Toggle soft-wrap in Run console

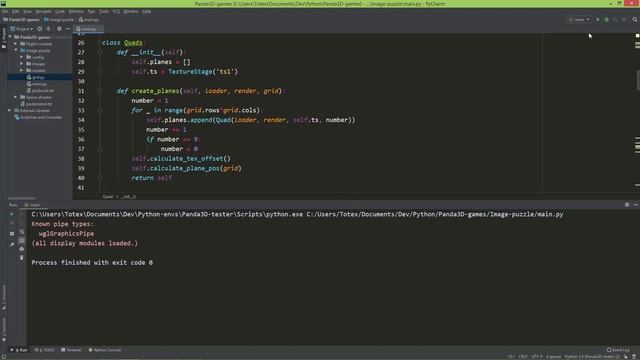point(22,231)
